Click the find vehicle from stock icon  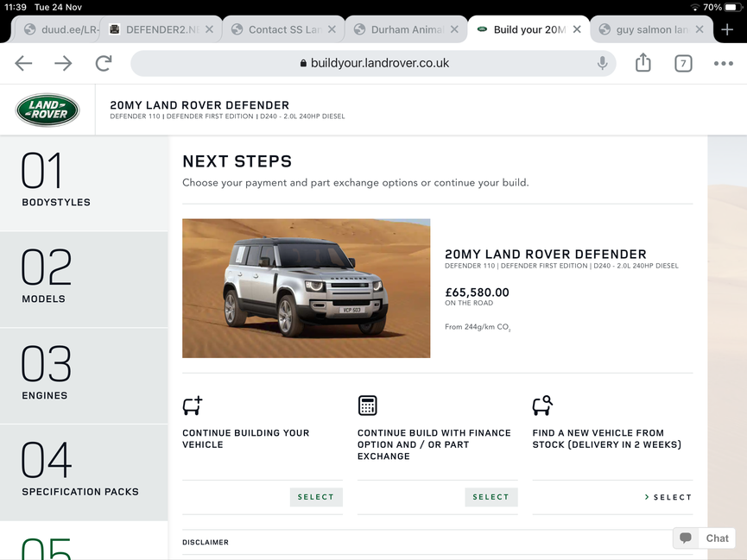[x=542, y=406]
